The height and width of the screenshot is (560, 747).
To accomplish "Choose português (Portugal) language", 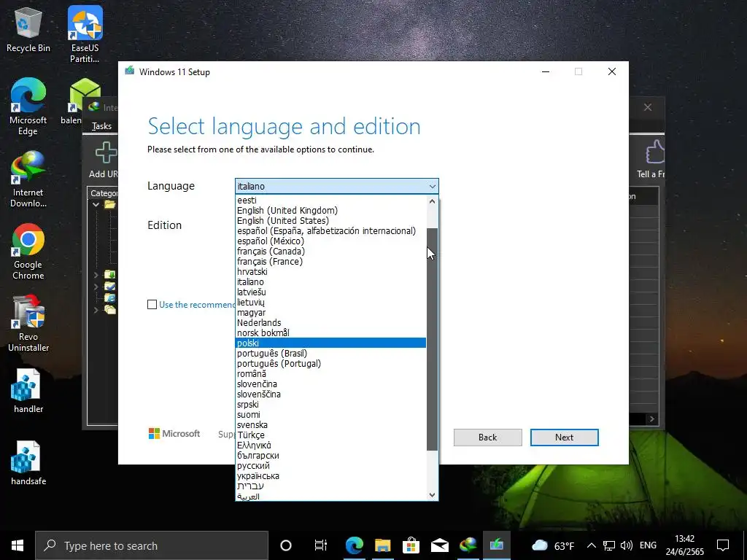I will point(331,363).
